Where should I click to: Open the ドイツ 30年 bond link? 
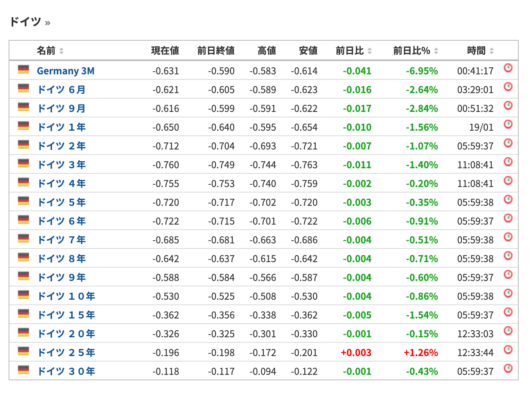pyautogui.click(x=66, y=371)
